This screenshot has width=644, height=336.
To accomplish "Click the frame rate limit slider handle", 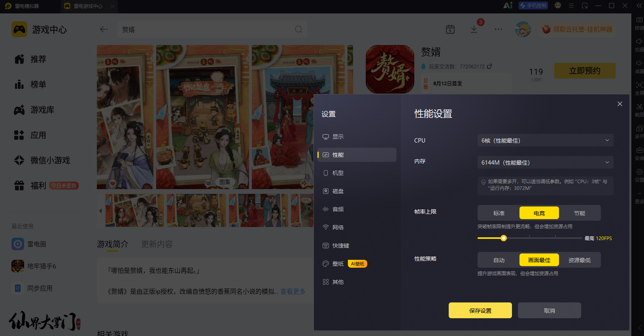I will (x=503, y=238).
